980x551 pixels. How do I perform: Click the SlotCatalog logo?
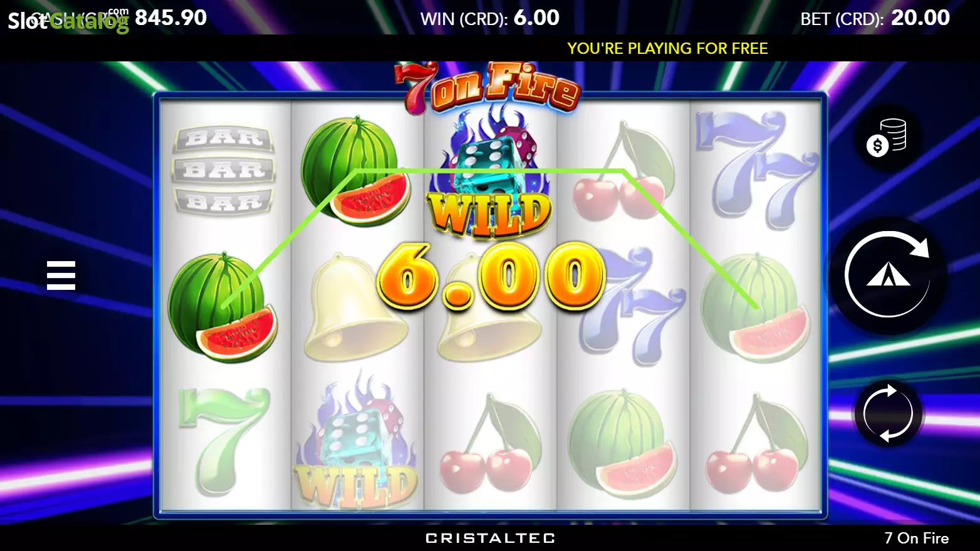[68, 20]
